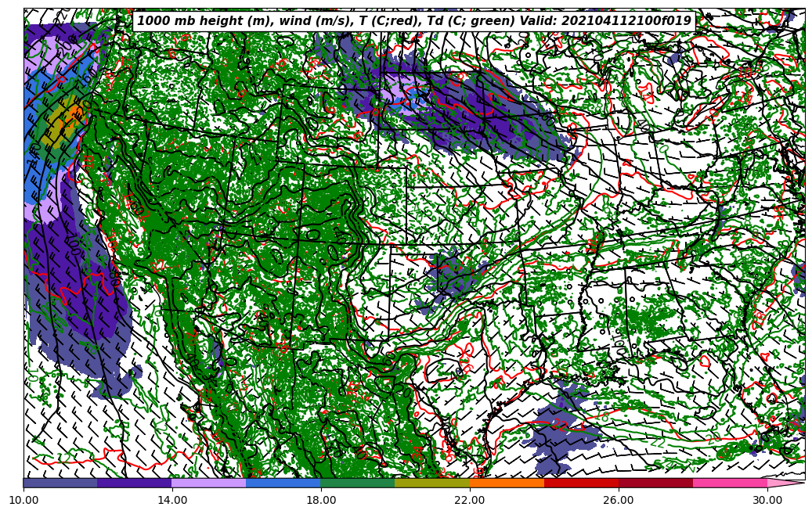Click the dark green colorbar segment
This screenshot has height=514, width=812.
click(358, 483)
